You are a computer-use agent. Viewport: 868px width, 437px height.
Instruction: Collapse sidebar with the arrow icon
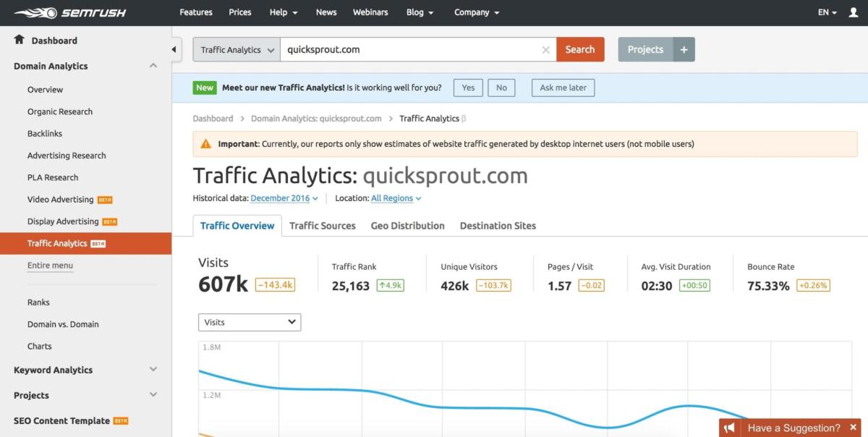pyautogui.click(x=174, y=49)
